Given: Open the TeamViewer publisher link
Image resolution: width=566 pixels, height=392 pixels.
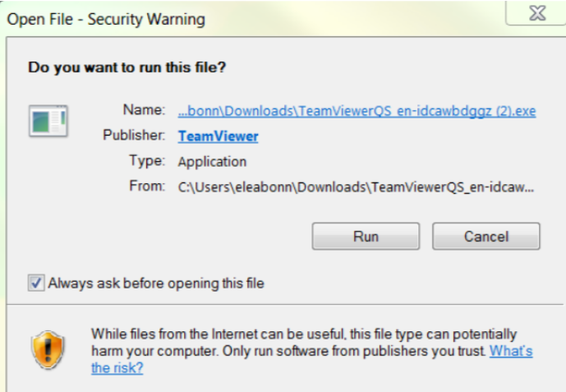Looking at the screenshot, I should pos(218,136).
